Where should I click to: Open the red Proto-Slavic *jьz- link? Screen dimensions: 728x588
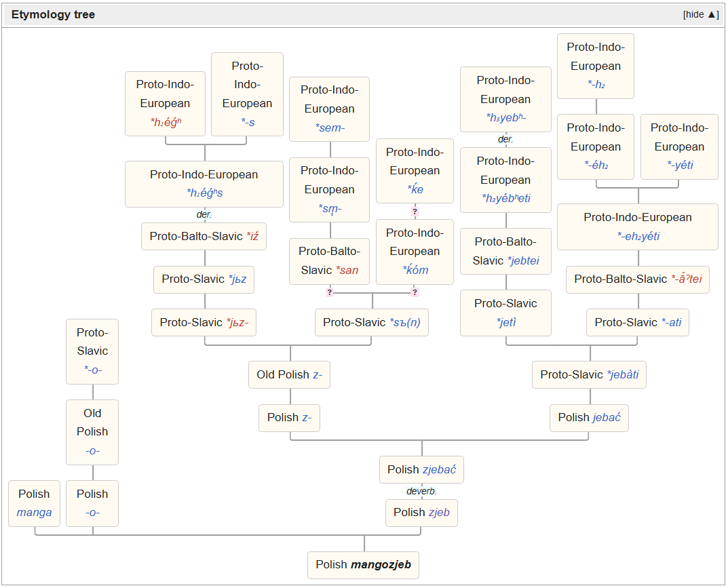click(237, 322)
